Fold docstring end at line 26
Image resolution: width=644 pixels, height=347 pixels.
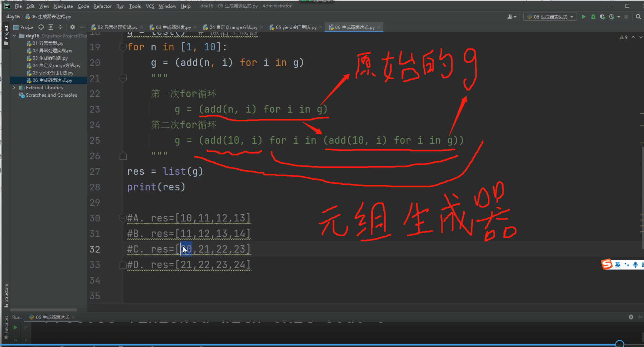point(123,156)
